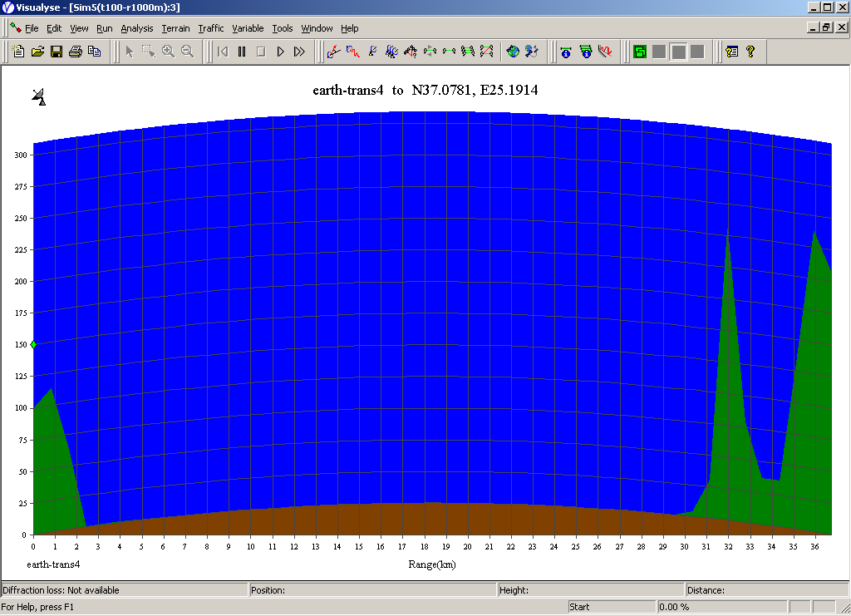Screen dimensions: 851x616
Task: Open the Help menu
Action: [x=350, y=28]
